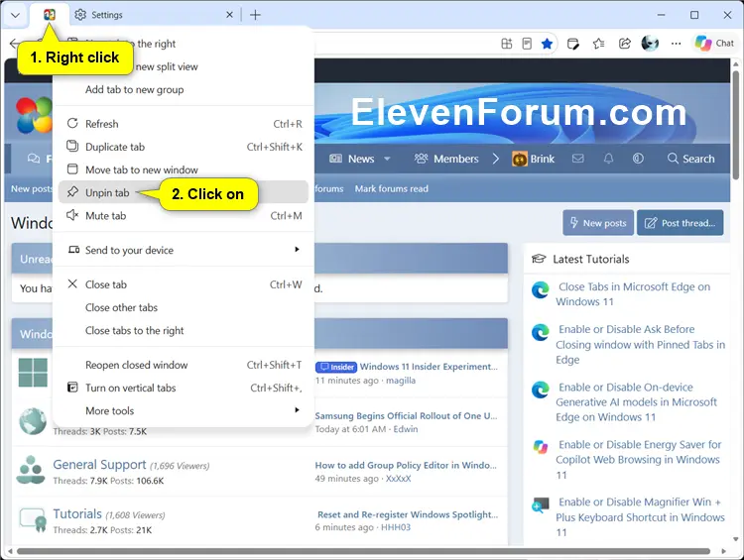Click the Post thread button
The image size is (744, 560).
point(681,223)
